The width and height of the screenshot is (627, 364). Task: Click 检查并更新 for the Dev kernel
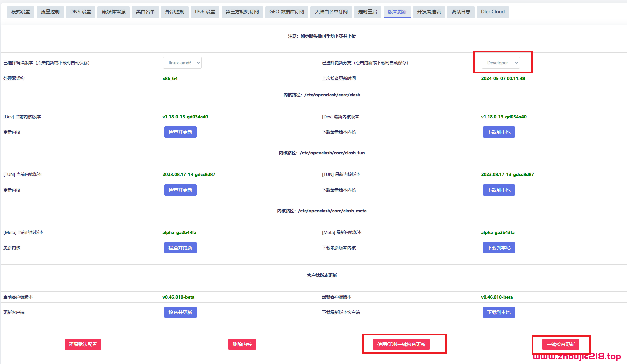pos(180,132)
